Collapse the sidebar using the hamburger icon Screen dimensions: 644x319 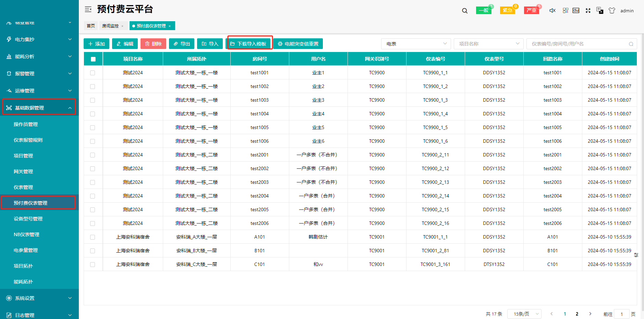(88, 9)
